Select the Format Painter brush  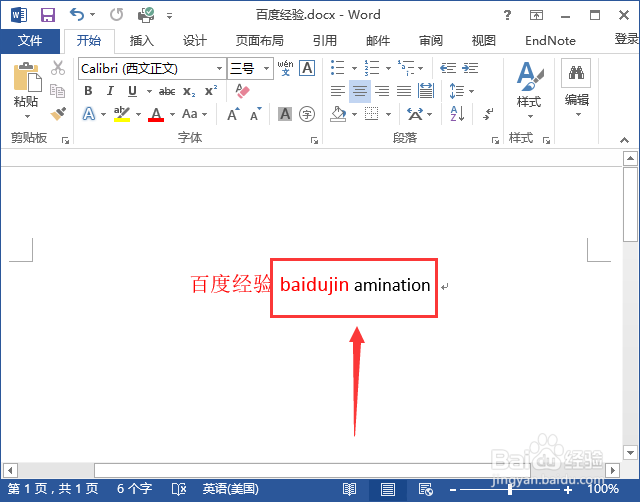[58, 114]
